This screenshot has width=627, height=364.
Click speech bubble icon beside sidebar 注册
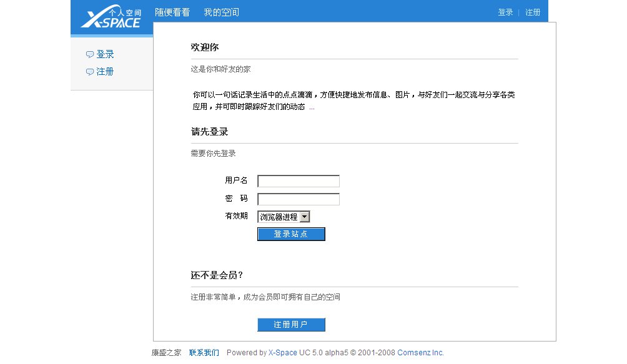[x=90, y=72]
